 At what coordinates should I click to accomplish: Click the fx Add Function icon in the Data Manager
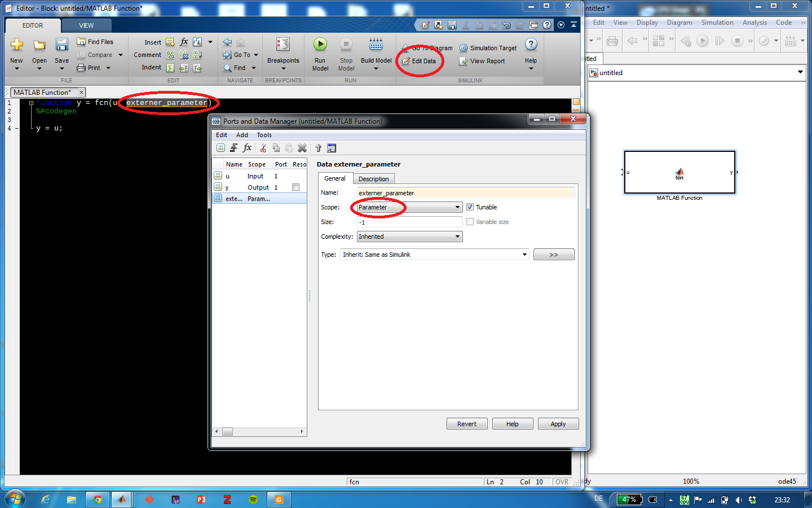[x=247, y=148]
